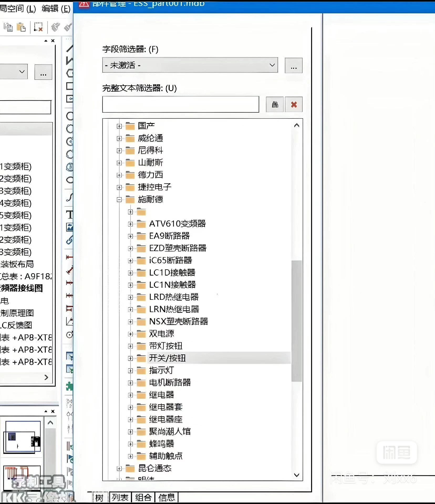Screen dimensions: 435x504
Task: Collapse the 施耐德 folder
Action: [119, 200]
